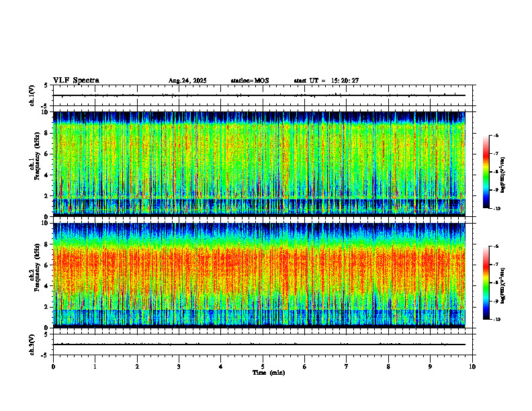Click the "-10" label on ch.1 colorbar
532x411 pixels.
pyautogui.click(x=497, y=209)
